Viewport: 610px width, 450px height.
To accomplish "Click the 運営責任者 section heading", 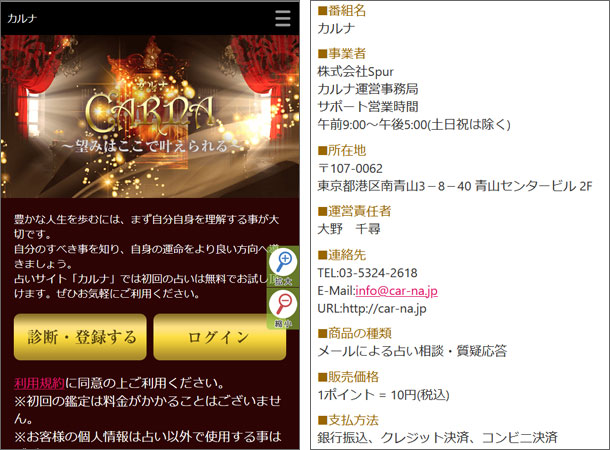I will point(354,211).
